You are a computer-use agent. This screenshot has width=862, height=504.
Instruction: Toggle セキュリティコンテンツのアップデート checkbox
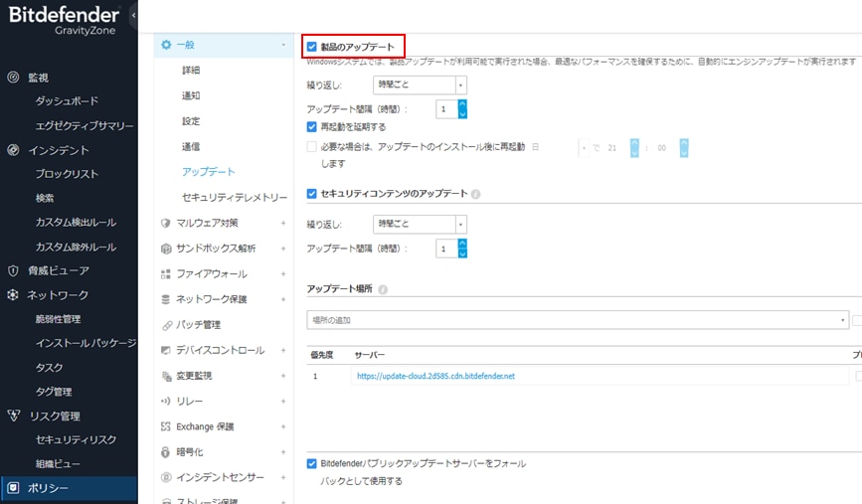[x=312, y=194]
